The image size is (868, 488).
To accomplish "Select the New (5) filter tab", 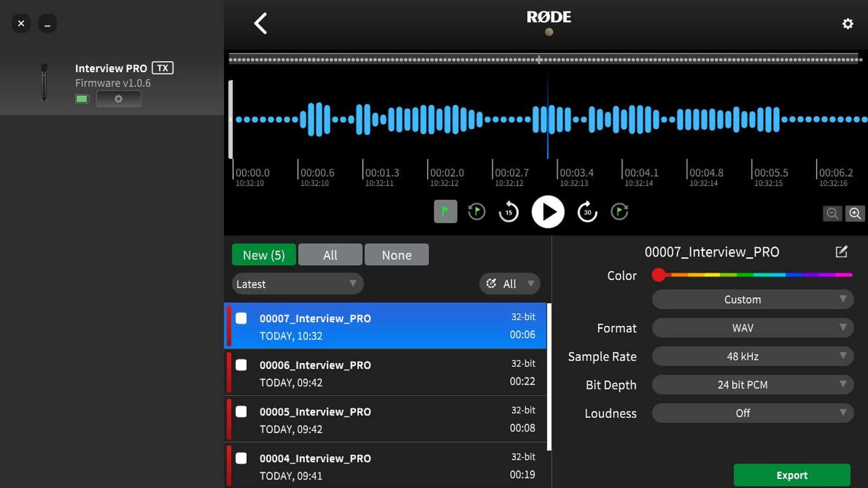I will pos(264,255).
